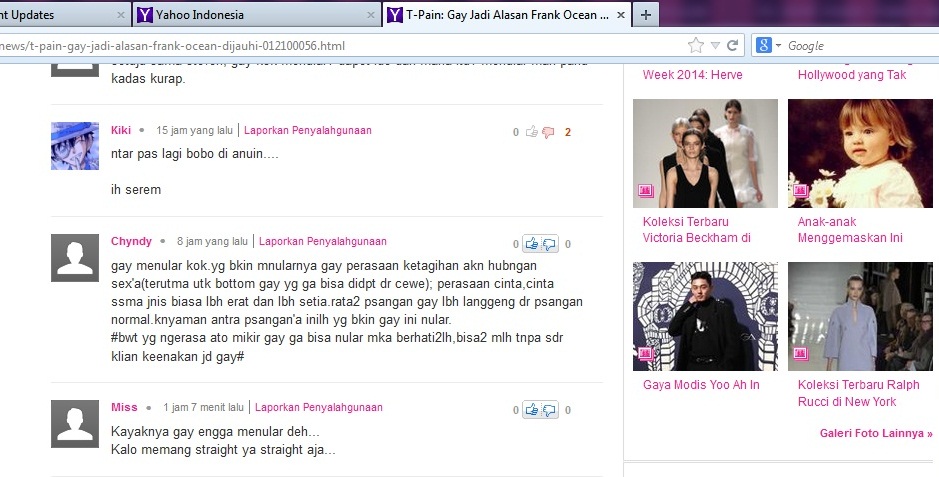
Task: Click thumbs down on Kiki's comment
Action: point(548,132)
